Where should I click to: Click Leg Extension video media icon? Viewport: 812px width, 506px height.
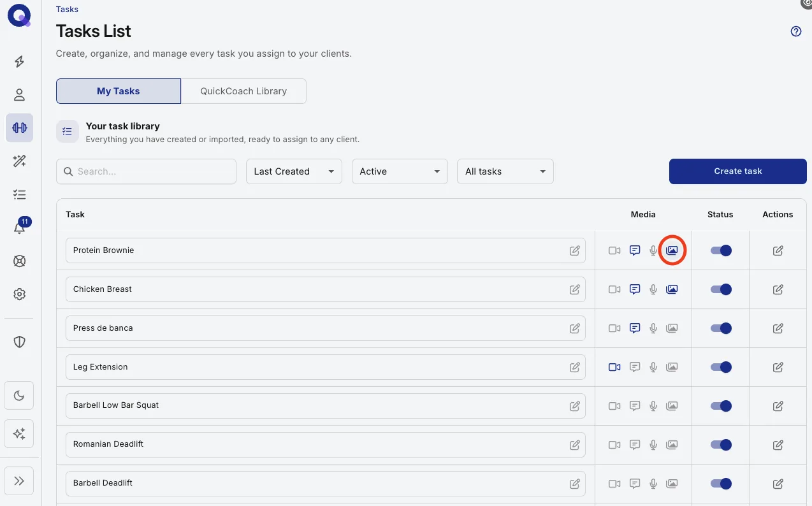[614, 367]
